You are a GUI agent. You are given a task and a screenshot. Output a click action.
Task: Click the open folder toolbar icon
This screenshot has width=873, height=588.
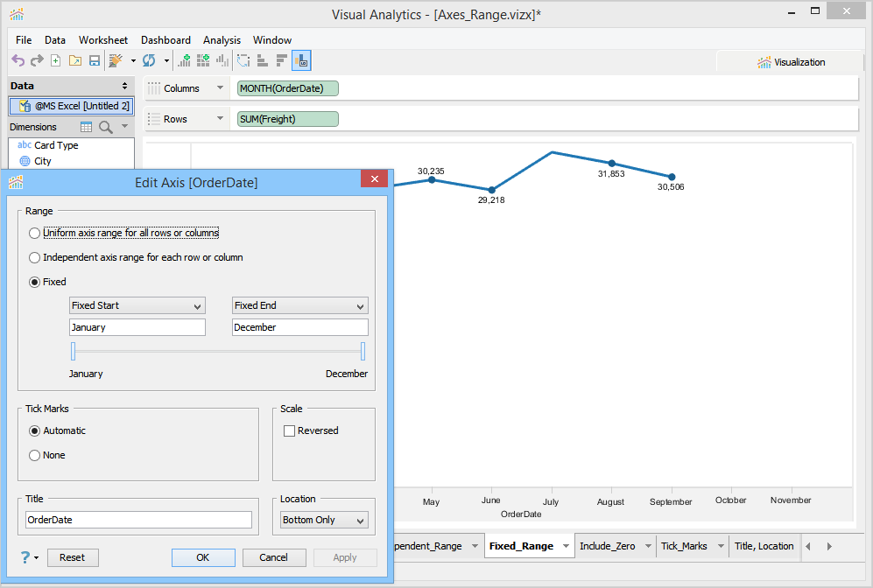click(74, 60)
